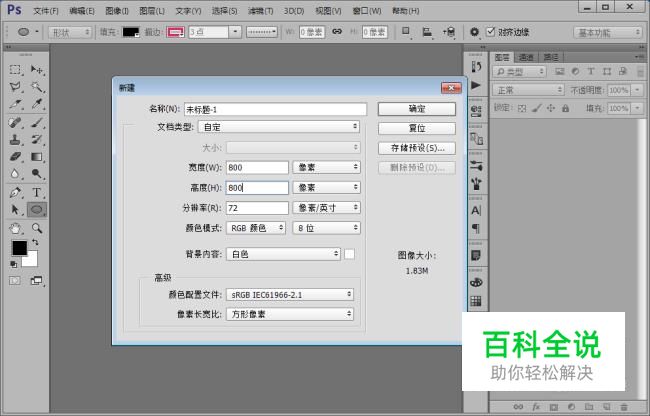650x416 pixels.
Task: Select the History Brush tool
Action: click(37, 140)
